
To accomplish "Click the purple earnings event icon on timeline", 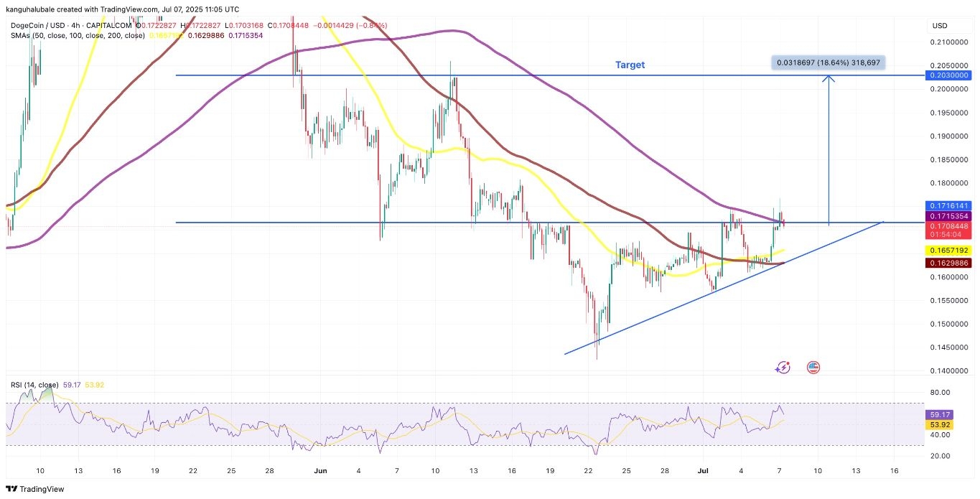I will point(783,367).
